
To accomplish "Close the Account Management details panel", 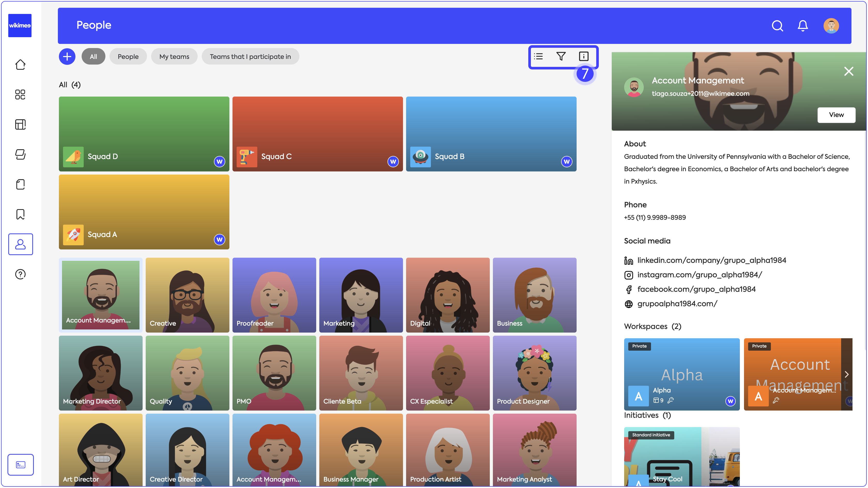I will pos(848,71).
